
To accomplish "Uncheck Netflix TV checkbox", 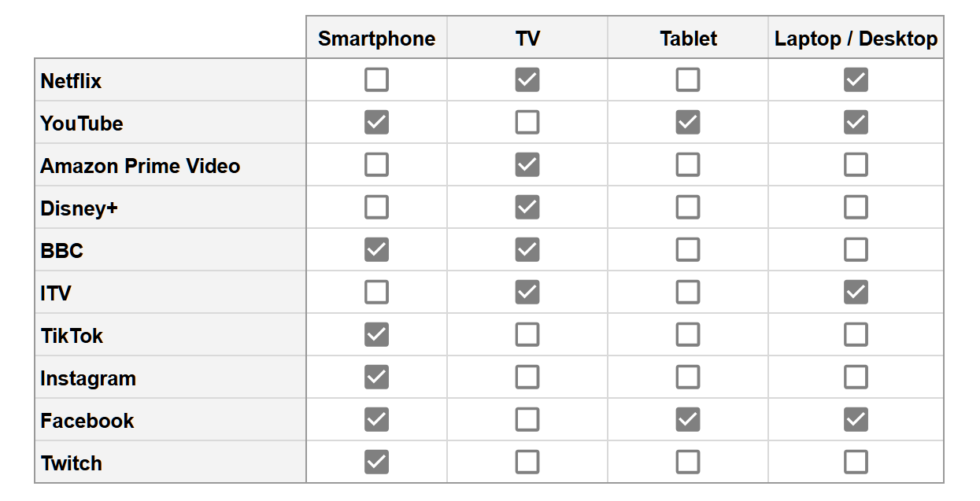I will [527, 80].
